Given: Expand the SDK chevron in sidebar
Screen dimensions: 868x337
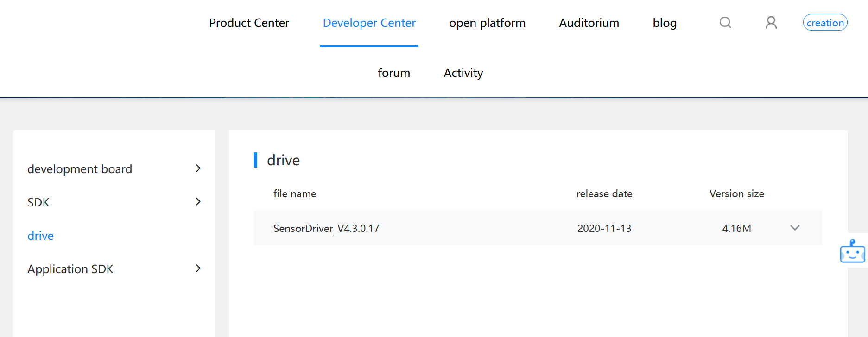Looking at the screenshot, I should point(198,202).
